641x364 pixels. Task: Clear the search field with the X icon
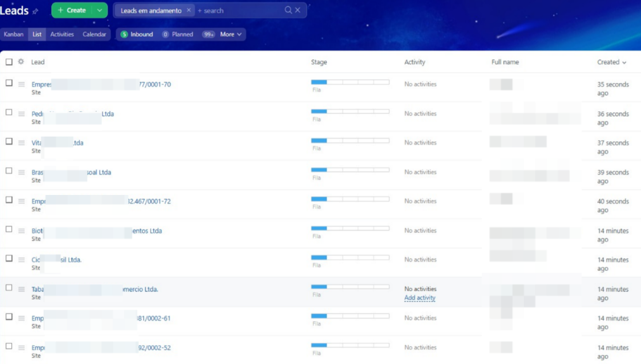[x=298, y=10]
